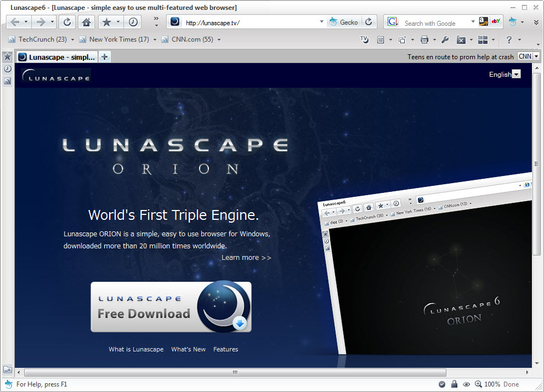
Task: Open the Features link
Action: coord(226,349)
